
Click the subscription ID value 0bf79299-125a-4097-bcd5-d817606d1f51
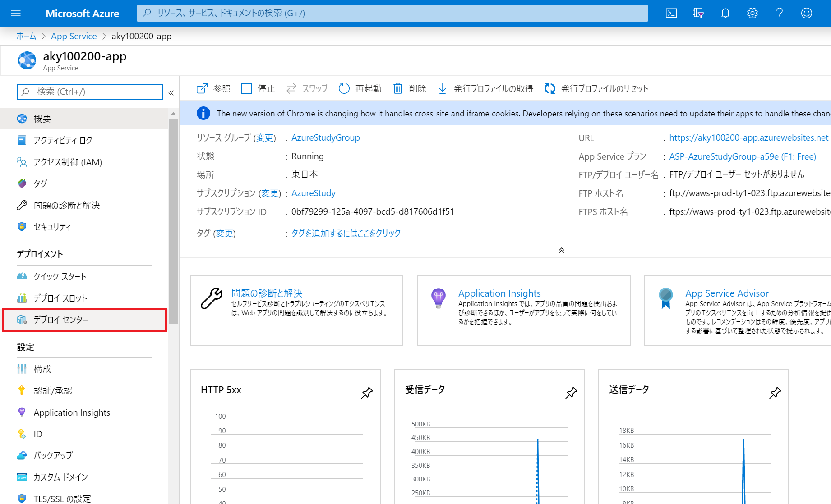(373, 211)
